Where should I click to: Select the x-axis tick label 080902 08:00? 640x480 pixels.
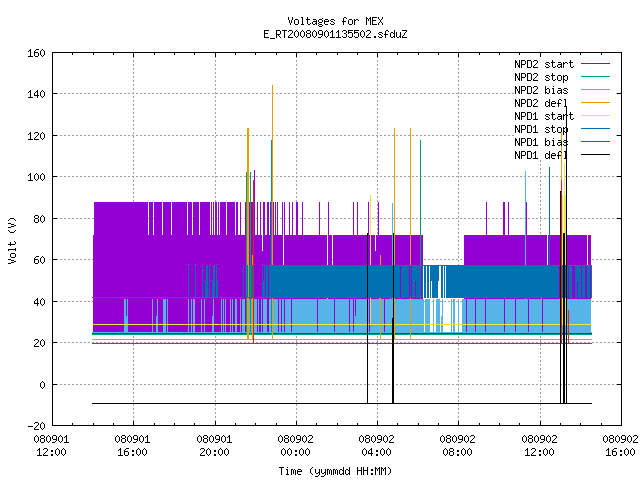458,446
